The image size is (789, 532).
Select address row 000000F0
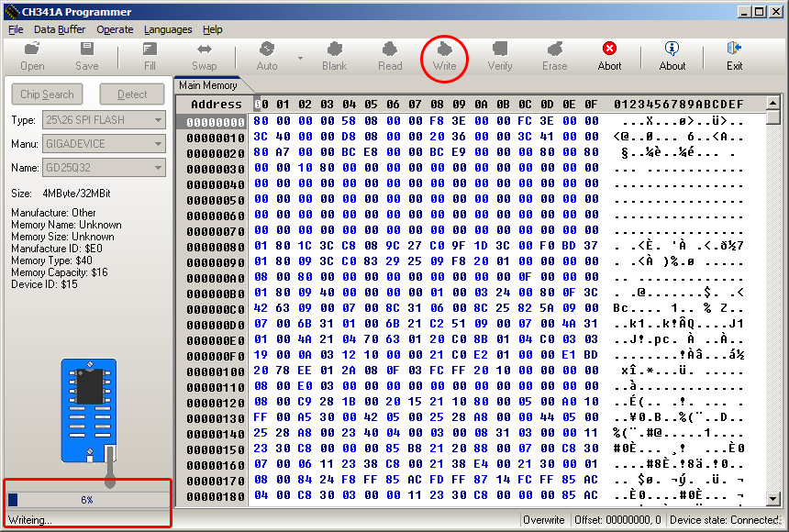216,356
